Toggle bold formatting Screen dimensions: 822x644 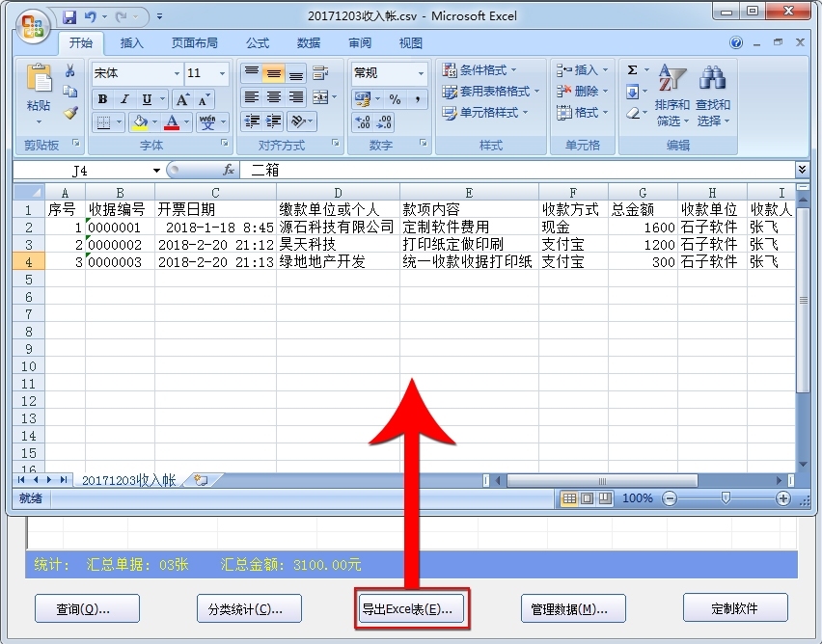[102, 99]
